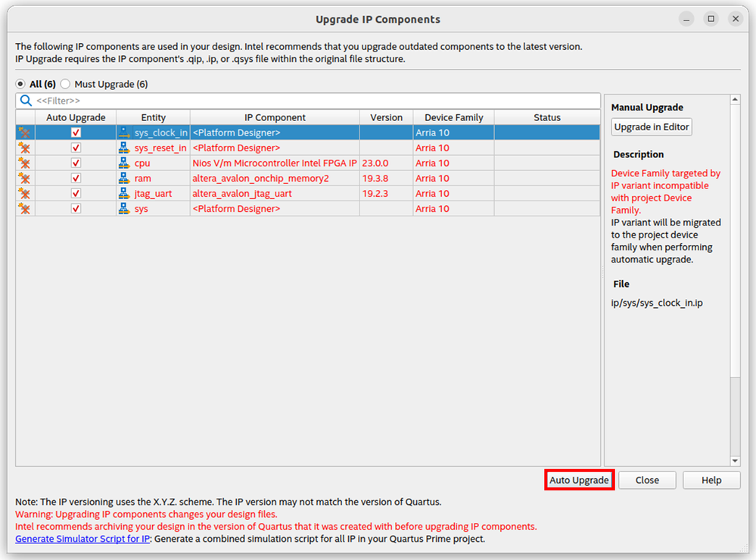The image size is (756, 560).
Task: Select the ram entity name
Action: tap(143, 178)
